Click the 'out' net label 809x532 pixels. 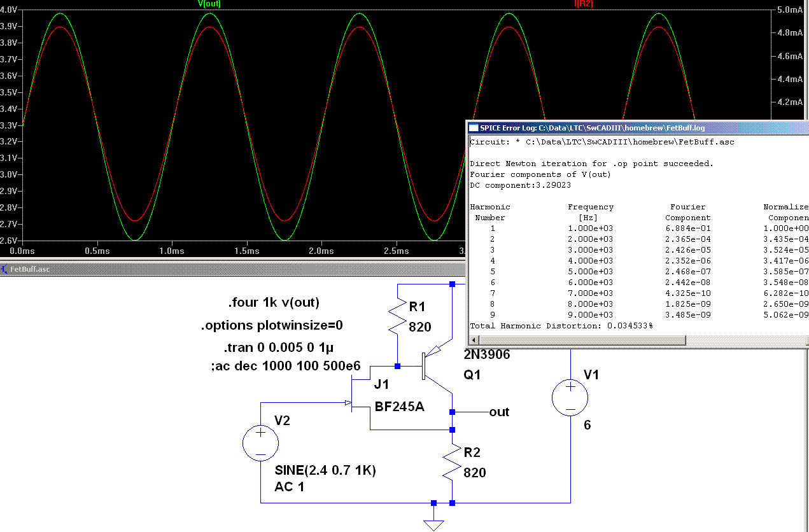pyautogui.click(x=499, y=412)
